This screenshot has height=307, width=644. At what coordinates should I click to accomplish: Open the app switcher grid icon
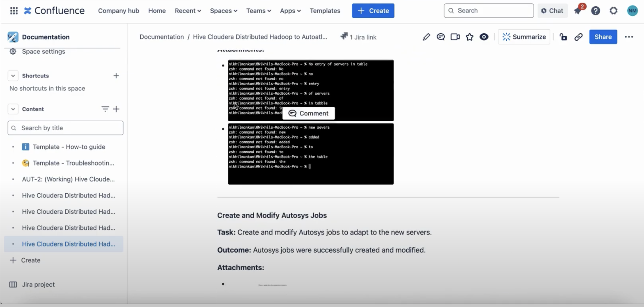(x=14, y=11)
